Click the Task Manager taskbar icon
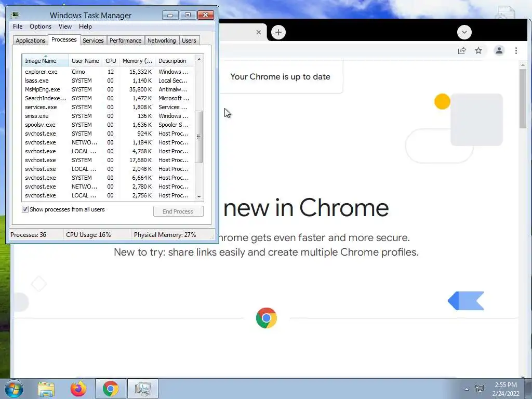 tap(142, 389)
